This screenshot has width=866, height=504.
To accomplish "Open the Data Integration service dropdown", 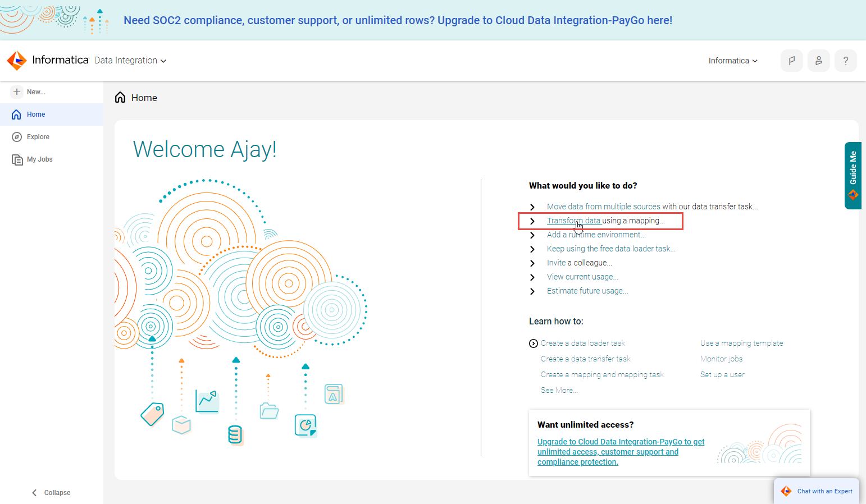I will coord(130,61).
